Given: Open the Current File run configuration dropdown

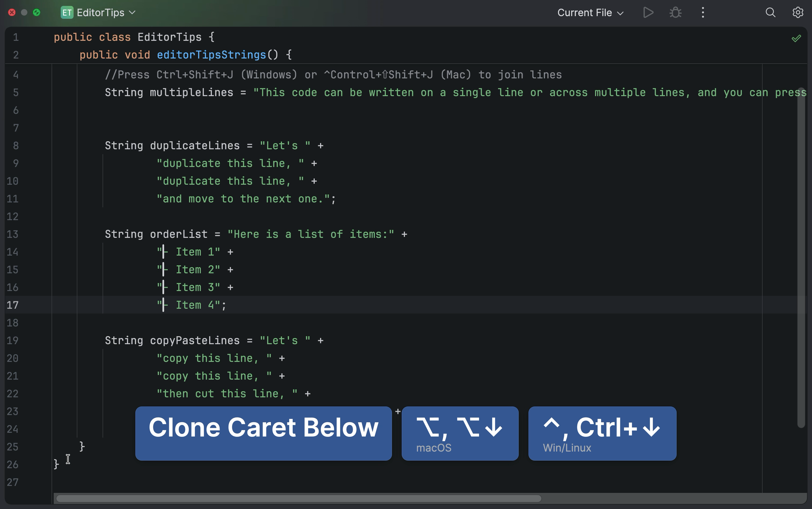Looking at the screenshot, I should coord(590,13).
